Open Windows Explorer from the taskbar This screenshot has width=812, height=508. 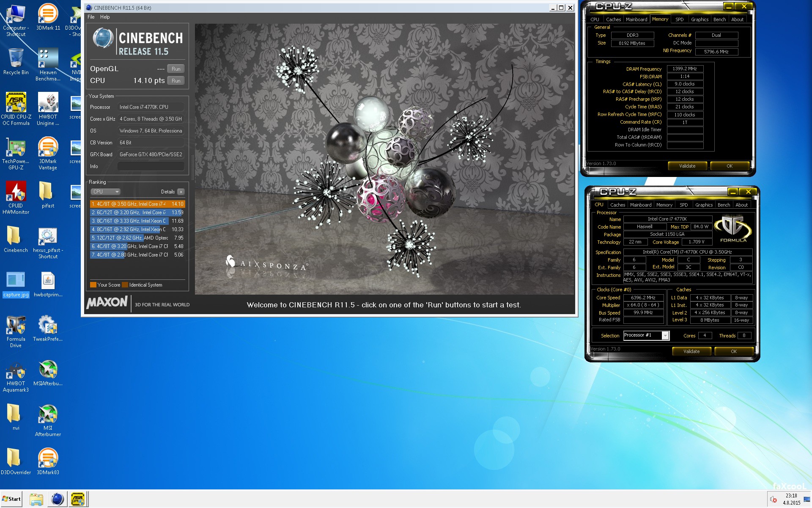36,499
